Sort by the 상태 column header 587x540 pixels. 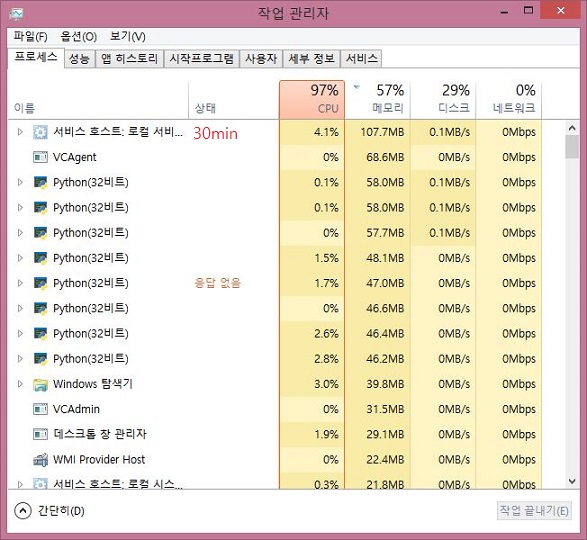234,100
